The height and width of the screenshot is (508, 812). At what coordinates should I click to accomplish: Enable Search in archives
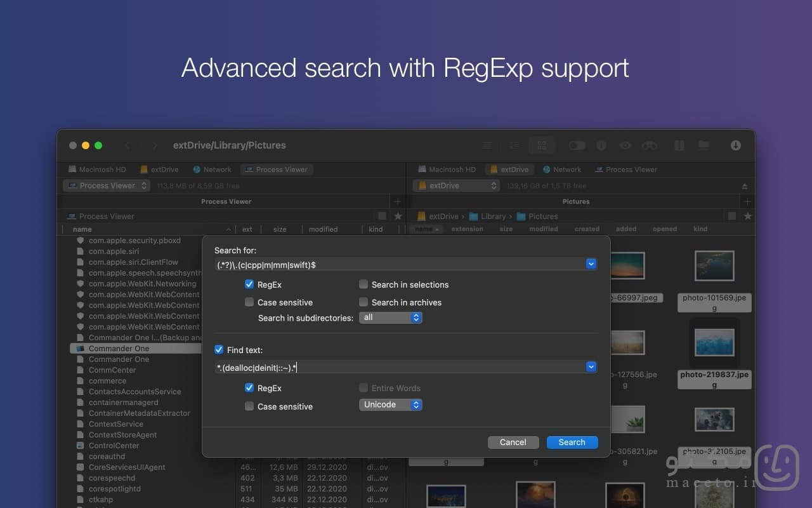click(363, 302)
